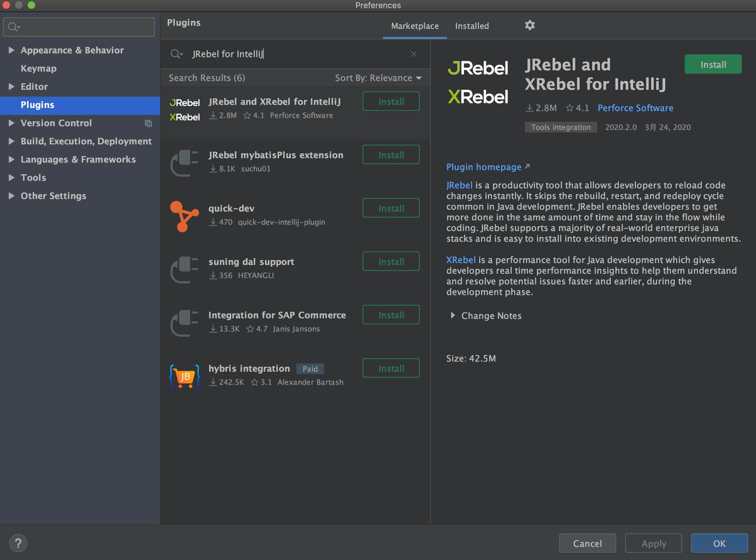756x560 pixels.
Task: Expand Build, Execution, Deployment node
Action: [11, 141]
